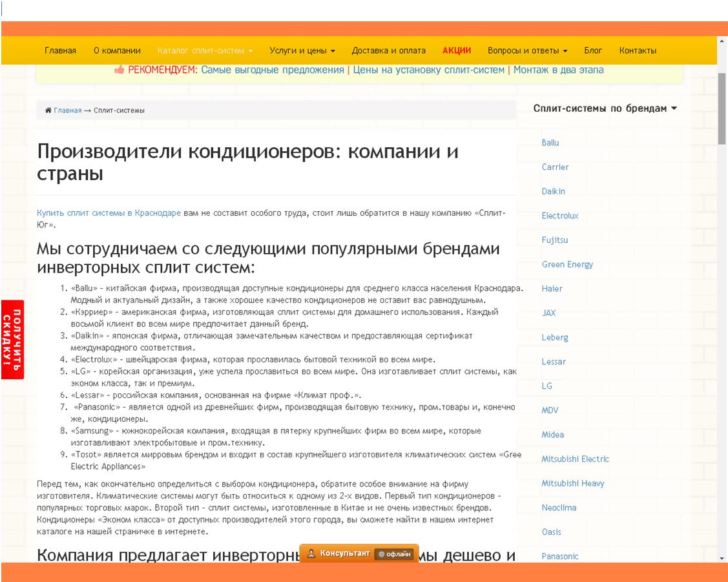This screenshot has height=582, width=728.
Task: Select Neoclima brand link
Action: point(559,508)
